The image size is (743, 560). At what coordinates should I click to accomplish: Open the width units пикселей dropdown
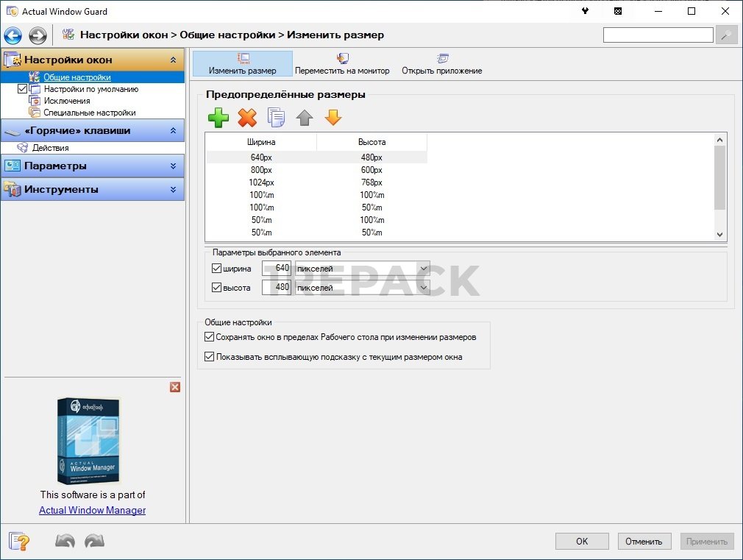click(x=424, y=269)
